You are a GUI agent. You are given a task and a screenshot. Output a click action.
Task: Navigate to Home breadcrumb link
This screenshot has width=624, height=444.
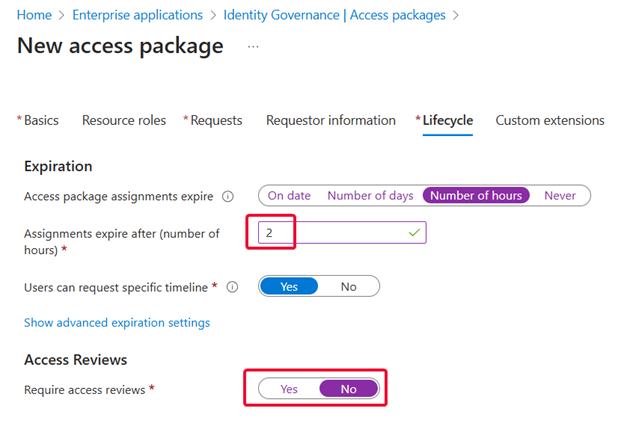[34, 15]
